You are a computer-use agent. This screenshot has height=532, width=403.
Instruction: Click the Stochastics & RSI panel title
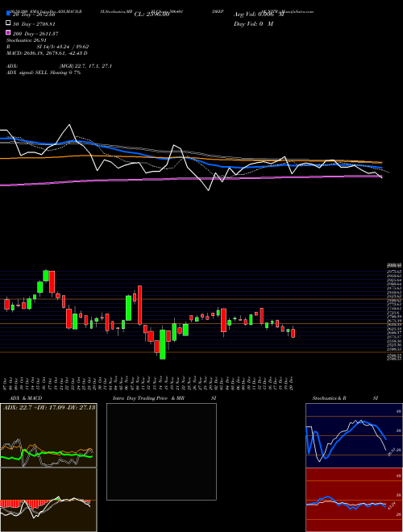[x=345, y=398]
